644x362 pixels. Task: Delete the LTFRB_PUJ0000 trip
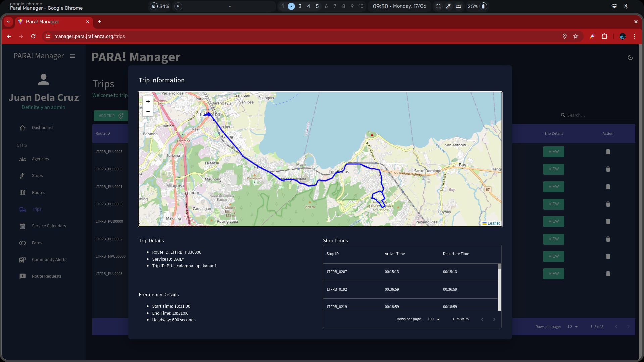coord(608,169)
